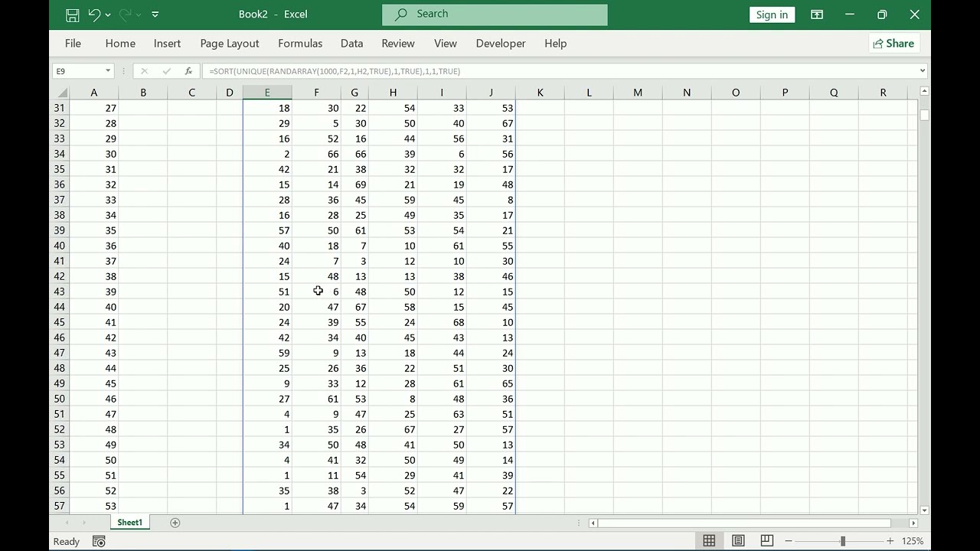
Task: Click the Name Box showing E9
Action: pos(78,71)
